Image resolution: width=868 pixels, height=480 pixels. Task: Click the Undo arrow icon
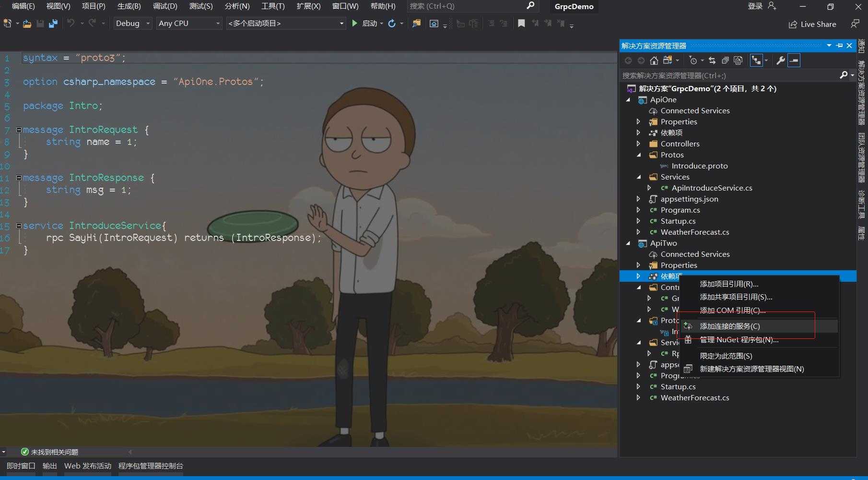[71, 23]
